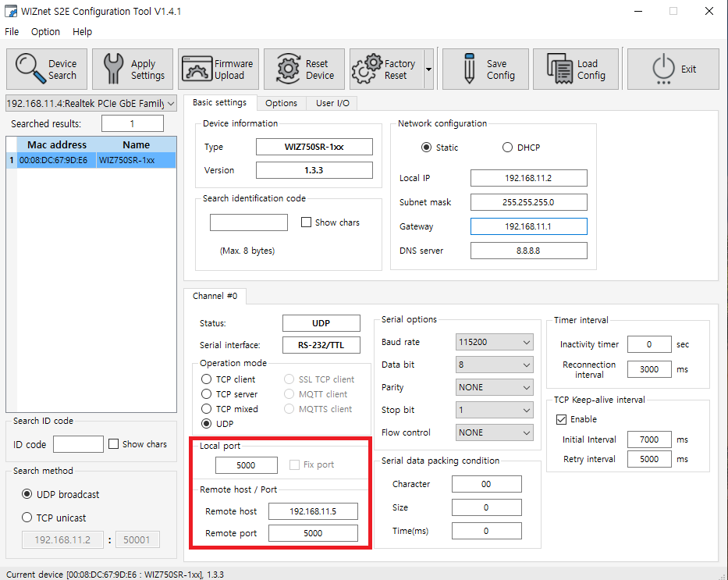Toggle TCP Keep-alive Enable checkbox
728x580 pixels.
click(x=561, y=419)
